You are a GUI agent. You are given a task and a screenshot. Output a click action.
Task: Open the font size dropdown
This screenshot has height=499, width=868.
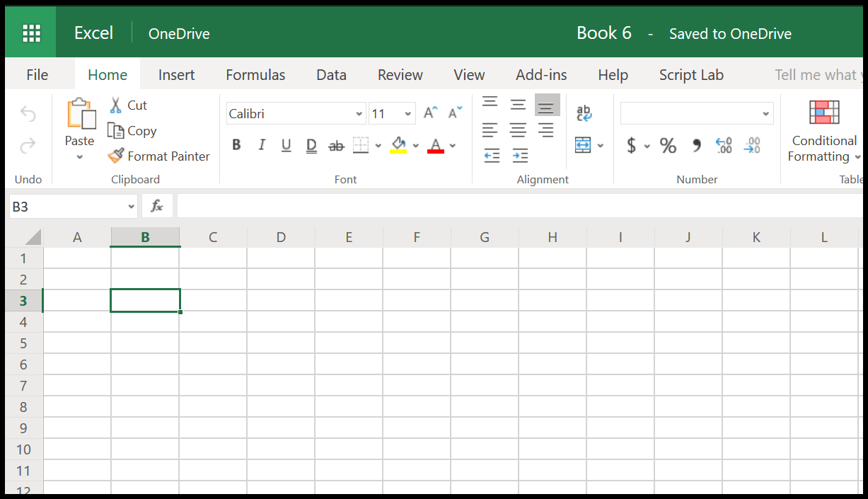(407, 113)
